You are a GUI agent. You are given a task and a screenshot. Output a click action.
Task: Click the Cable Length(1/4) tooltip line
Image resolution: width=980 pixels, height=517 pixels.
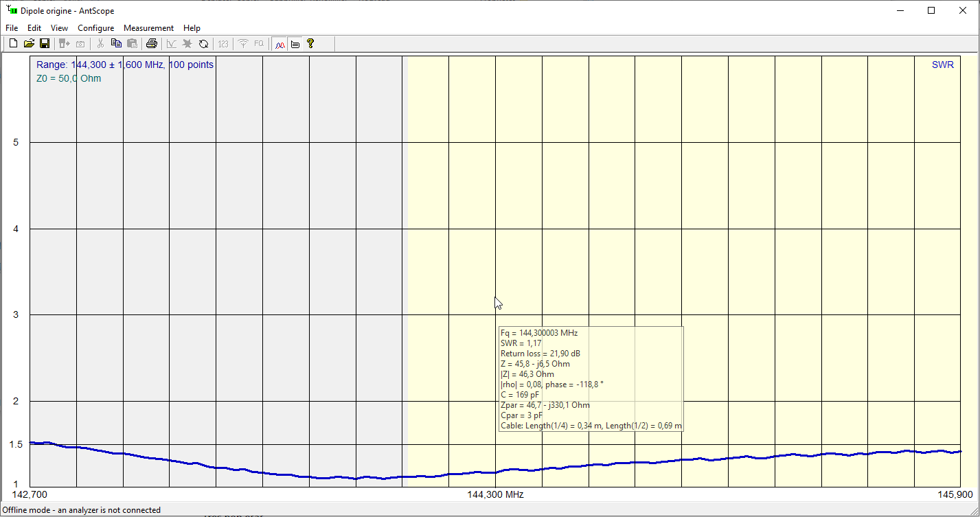point(591,426)
